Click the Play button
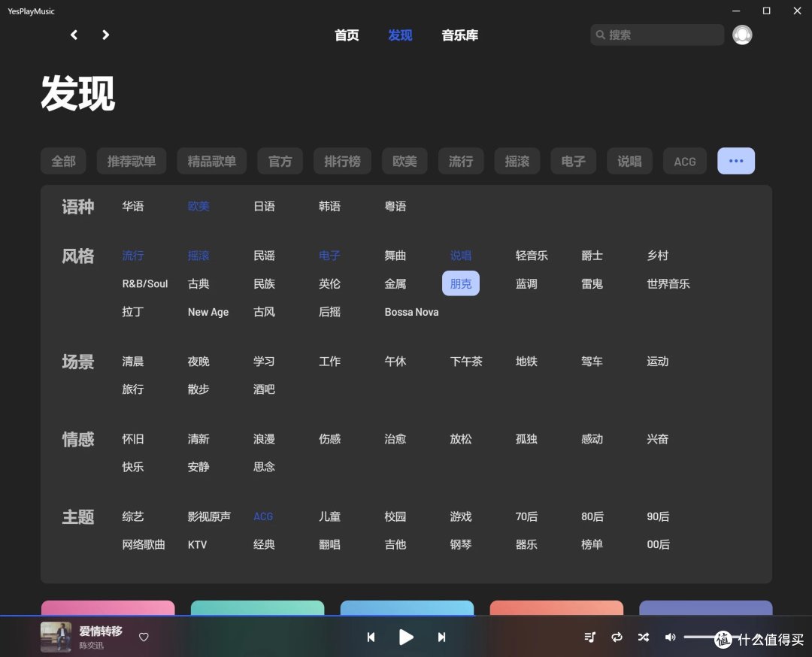The width and height of the screenshot is (812, 657). [x=406, y=637]
